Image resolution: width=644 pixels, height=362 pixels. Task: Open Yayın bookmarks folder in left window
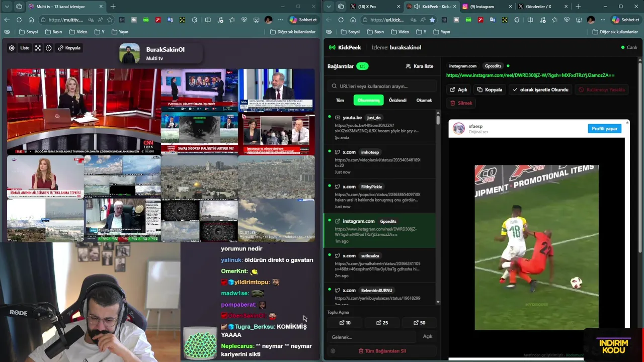click(x=120, y=32)
